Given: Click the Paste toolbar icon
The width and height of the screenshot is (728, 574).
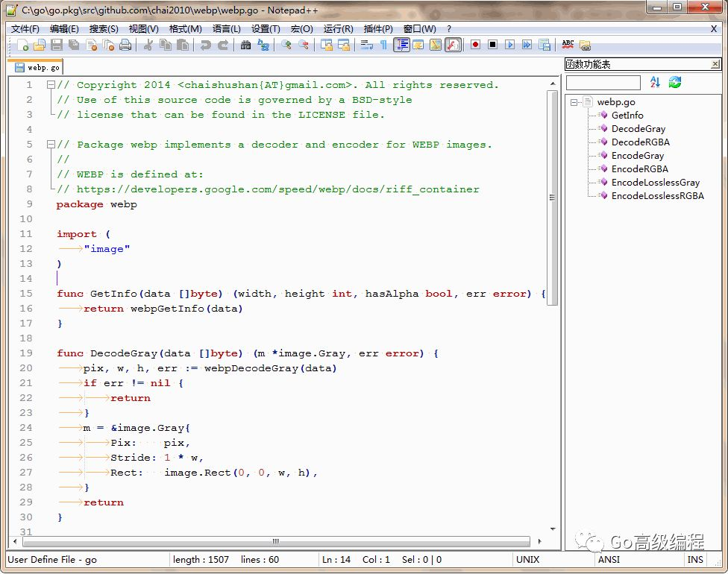Looking at the screenshot, I should tap(183, 45).
